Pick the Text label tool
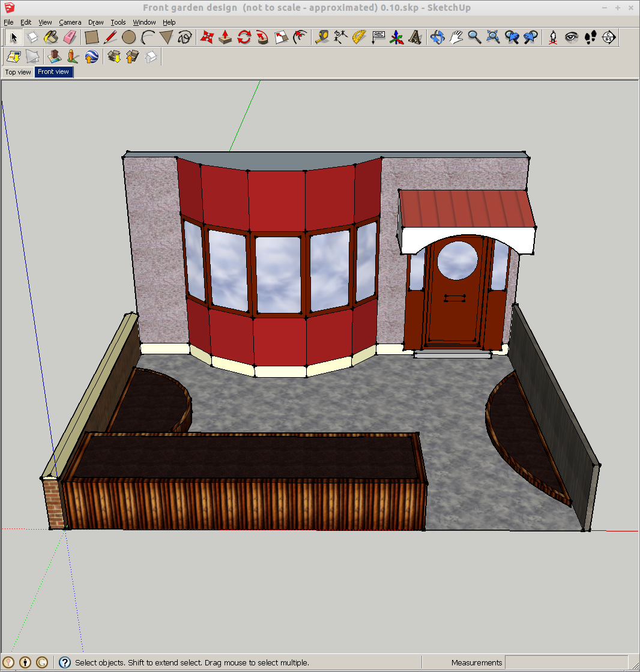This screenshot has width=640, height=672. [378, 38]
